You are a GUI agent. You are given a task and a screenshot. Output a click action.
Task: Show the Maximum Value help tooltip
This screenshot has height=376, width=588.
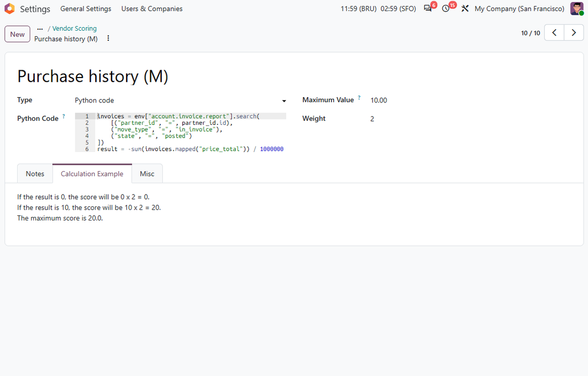[x=359, y=98]
